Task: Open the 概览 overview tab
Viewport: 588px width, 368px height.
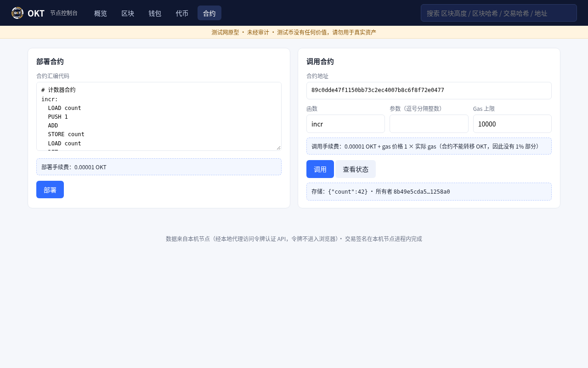Action: pos(101,13)
